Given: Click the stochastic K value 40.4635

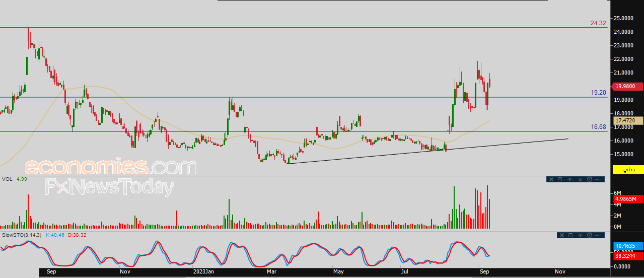Looking at the screenshot, I should click(628, 246).
